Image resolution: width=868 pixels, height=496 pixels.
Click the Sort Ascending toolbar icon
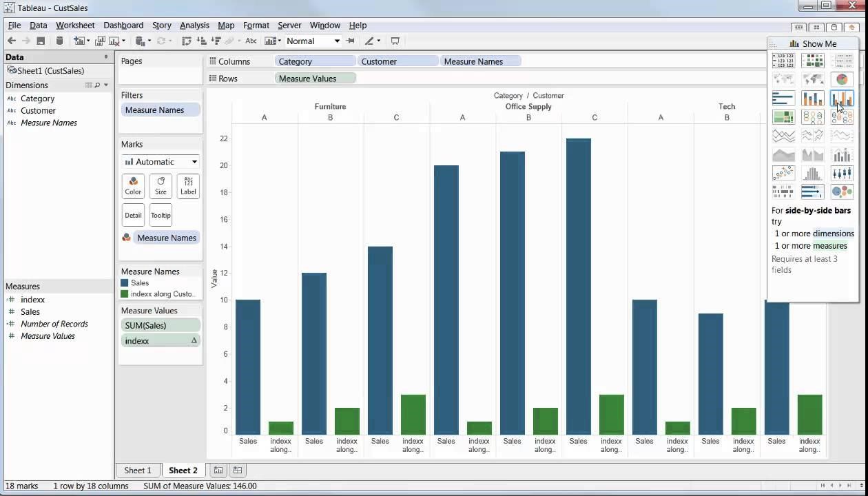[202, 41]
